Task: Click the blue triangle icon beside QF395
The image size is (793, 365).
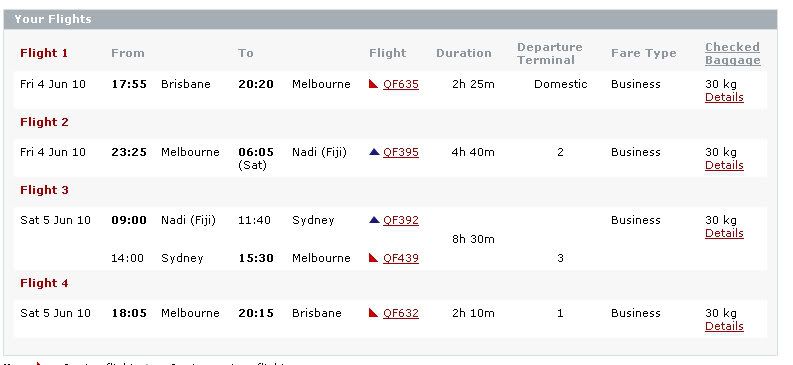Action: 374,152
